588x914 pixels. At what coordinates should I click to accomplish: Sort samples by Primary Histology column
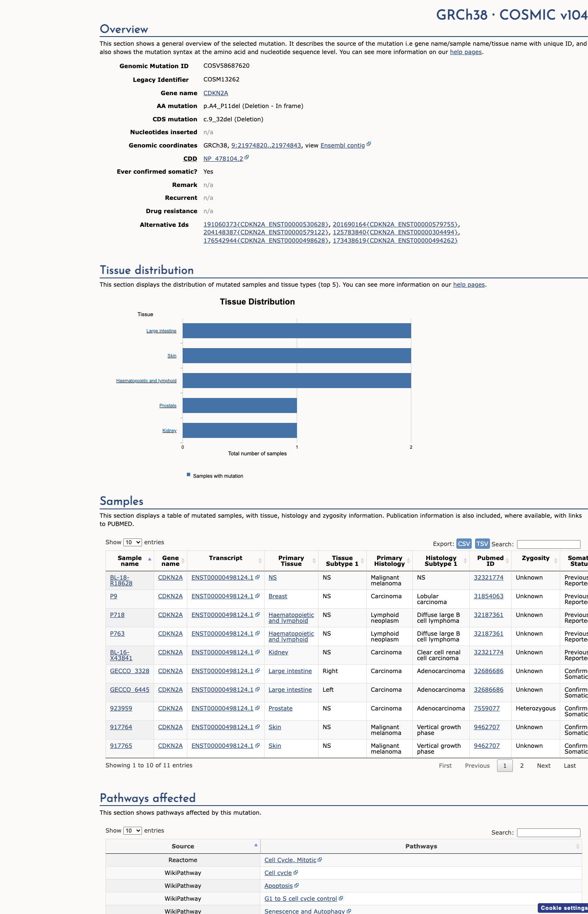pos(408,561)
